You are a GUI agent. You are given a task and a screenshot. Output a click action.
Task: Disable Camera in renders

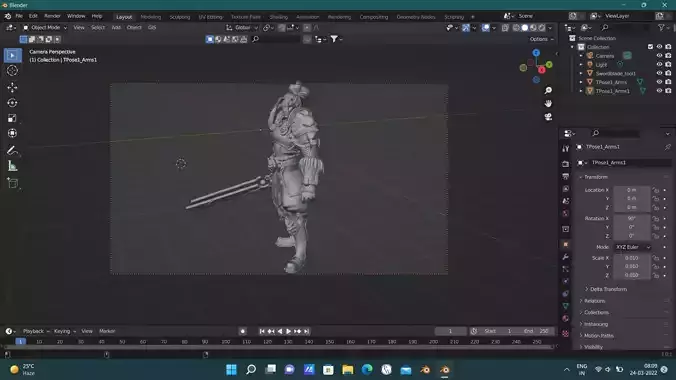668,56
